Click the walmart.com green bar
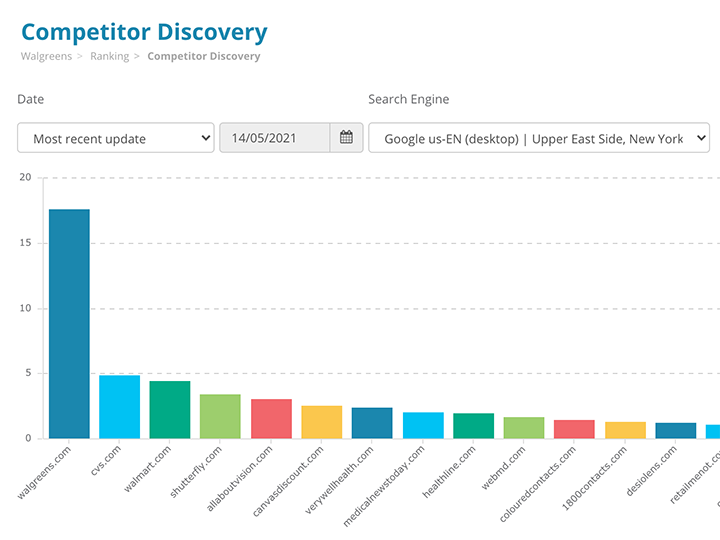This screenshot has height=540, width=720. coord(170,410)
